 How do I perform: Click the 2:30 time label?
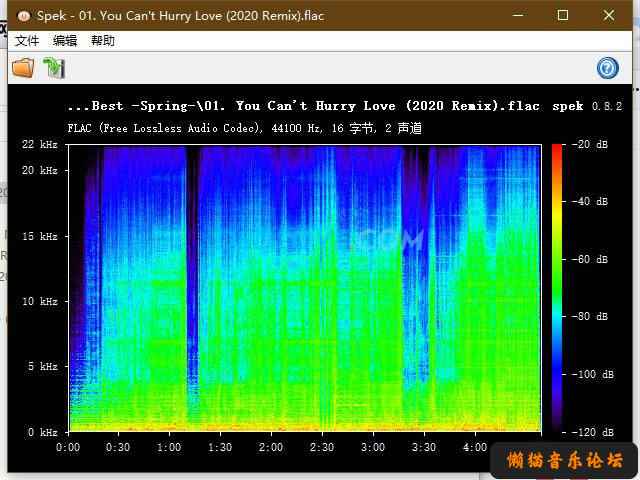click(x=322, y=447)
